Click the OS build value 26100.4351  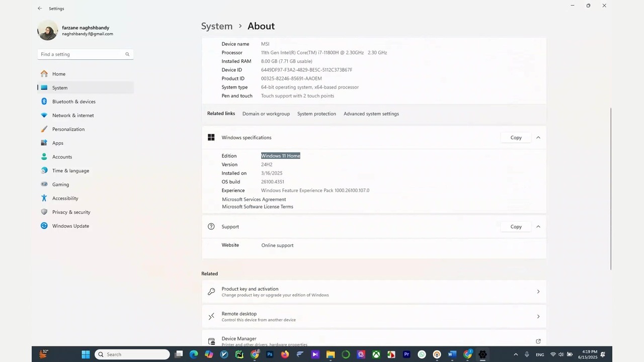coord(273,182)
